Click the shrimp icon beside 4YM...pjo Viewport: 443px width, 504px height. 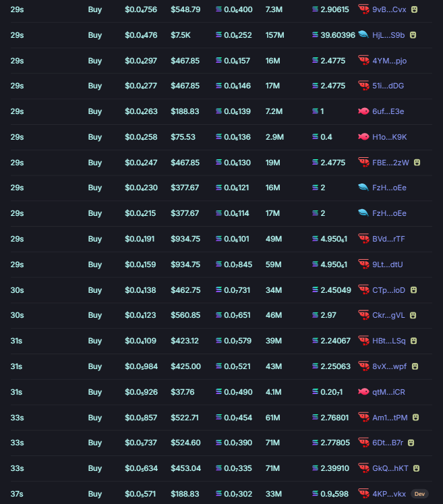(363, 61)
